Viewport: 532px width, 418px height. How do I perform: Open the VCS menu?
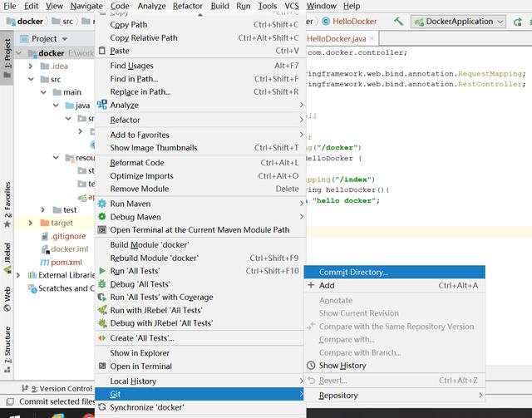(x=292, y=6)
